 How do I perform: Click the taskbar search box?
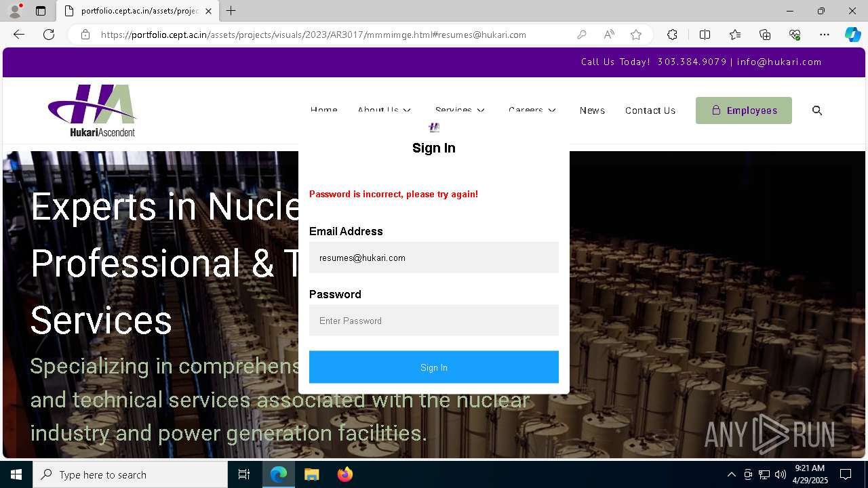[130, 474]
